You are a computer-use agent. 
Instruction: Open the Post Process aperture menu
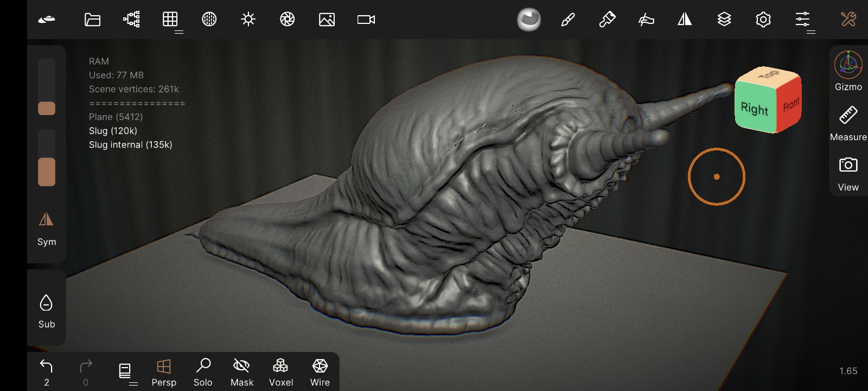[x=288, y=20]
